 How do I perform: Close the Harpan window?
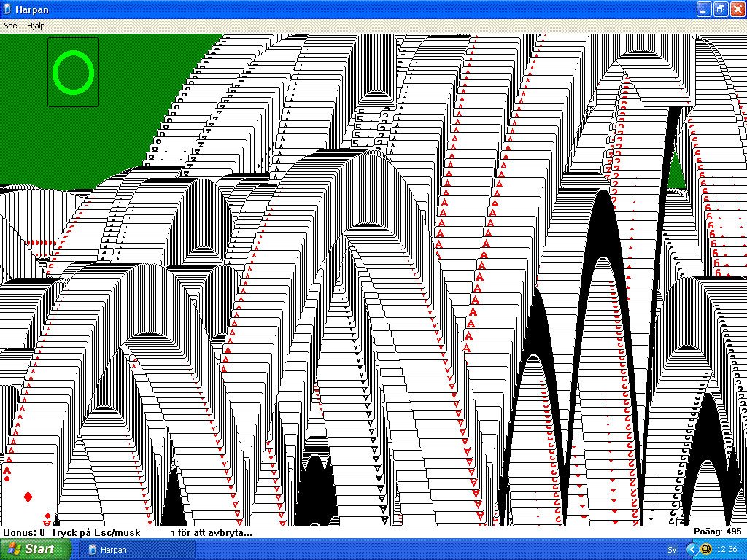click(x=737, y=9)
